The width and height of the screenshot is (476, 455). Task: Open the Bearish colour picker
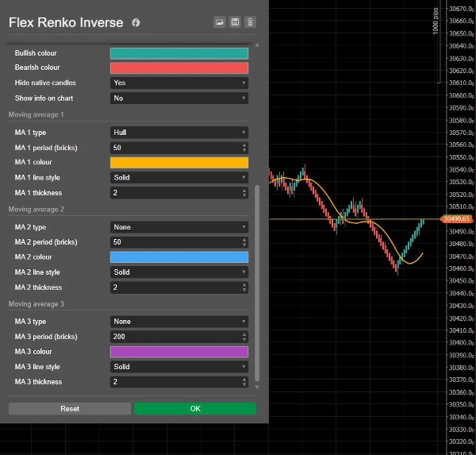(179, 67)
